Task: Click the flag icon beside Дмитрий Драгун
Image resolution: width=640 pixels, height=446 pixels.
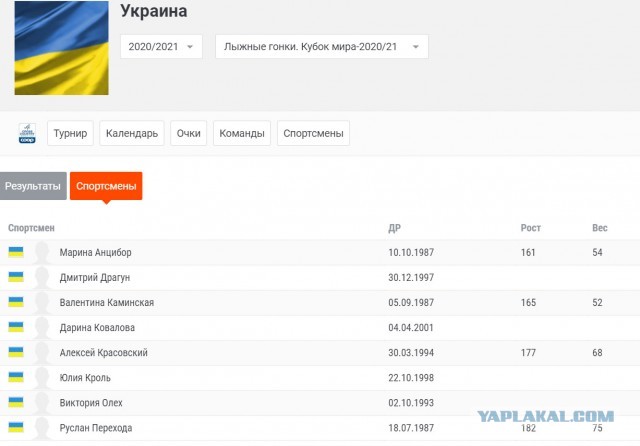Action: (16, 277)
